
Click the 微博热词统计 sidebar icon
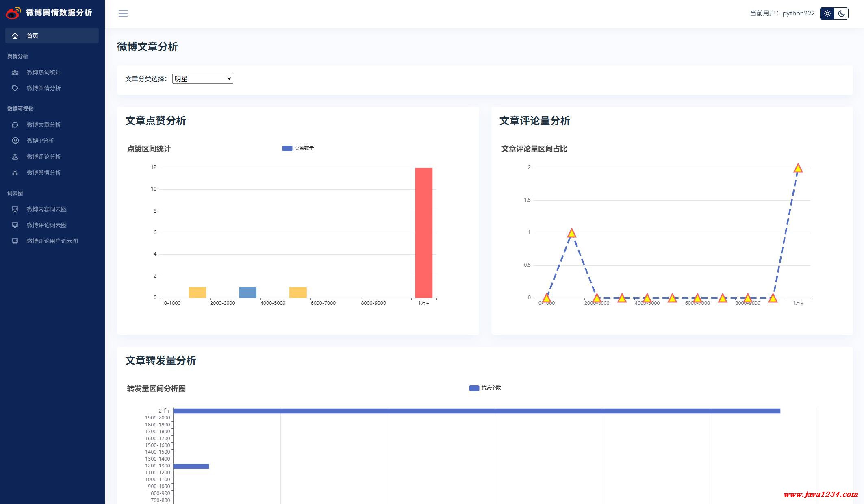pos(15,72)
